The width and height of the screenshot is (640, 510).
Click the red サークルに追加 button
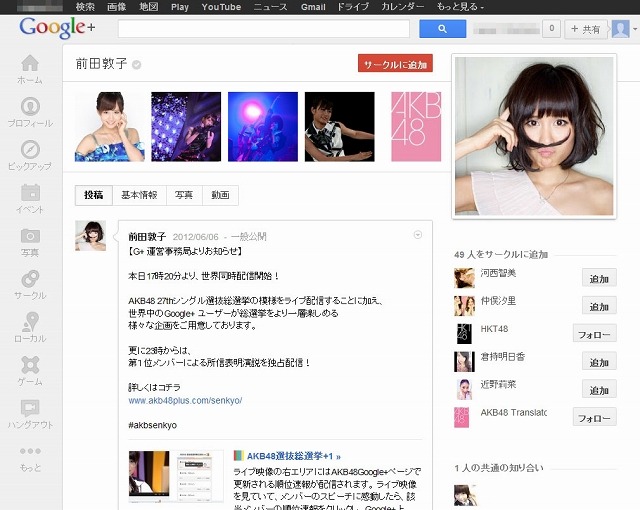(395, 63)
